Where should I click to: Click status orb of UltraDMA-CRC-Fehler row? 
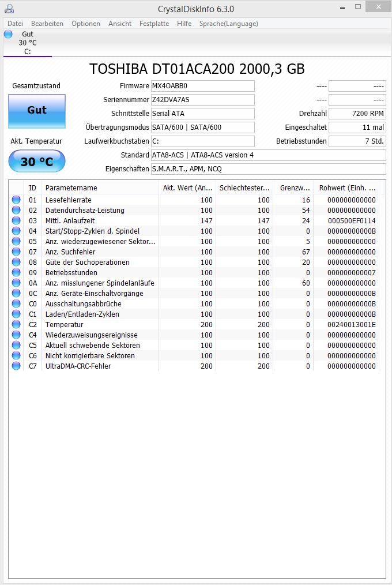[x=16, y=366]
